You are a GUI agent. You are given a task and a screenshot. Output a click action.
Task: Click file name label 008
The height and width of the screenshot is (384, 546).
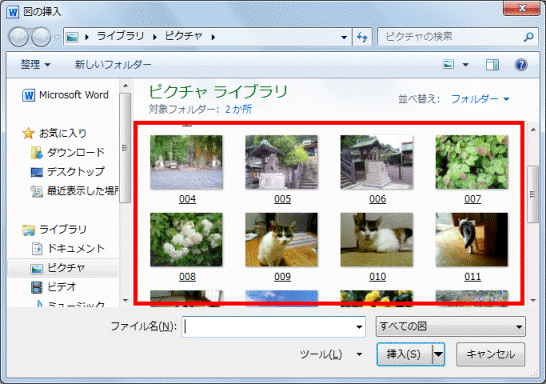(187, 277)
